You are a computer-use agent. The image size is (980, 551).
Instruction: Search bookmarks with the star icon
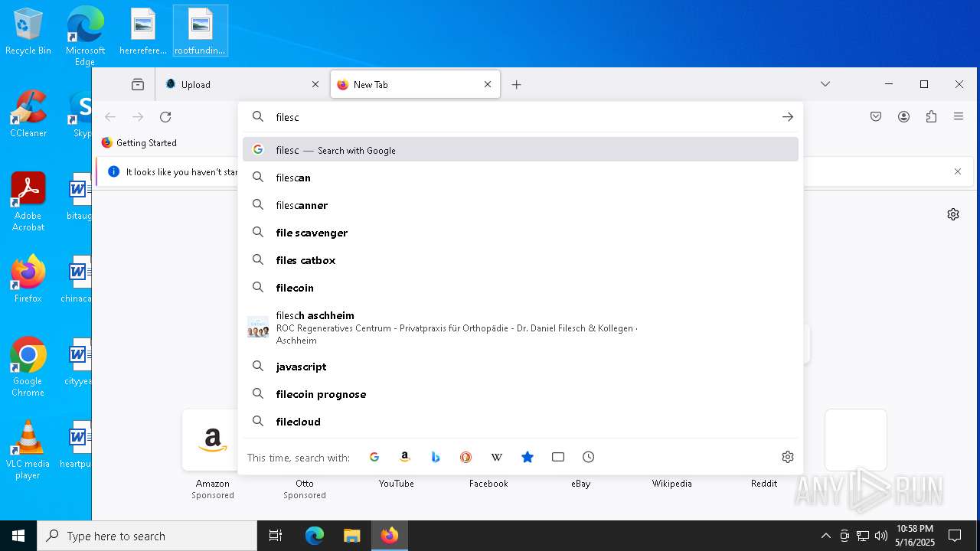click(528, 457)
